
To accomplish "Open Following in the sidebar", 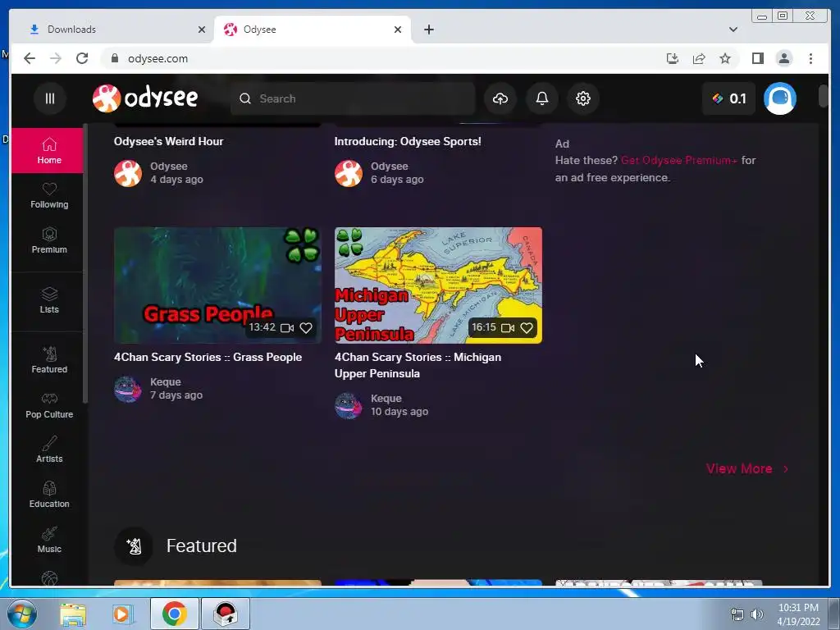I will (x=48, y=195).
